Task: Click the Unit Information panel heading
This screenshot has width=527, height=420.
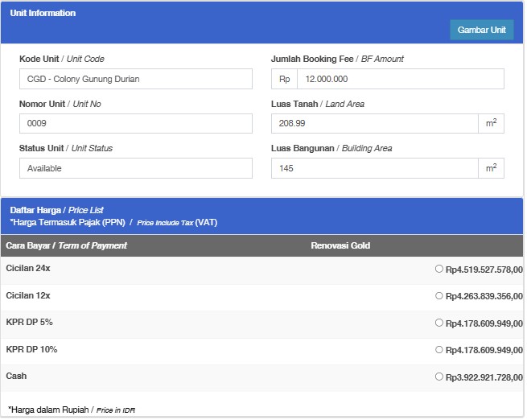Action: tap(43, 13)
